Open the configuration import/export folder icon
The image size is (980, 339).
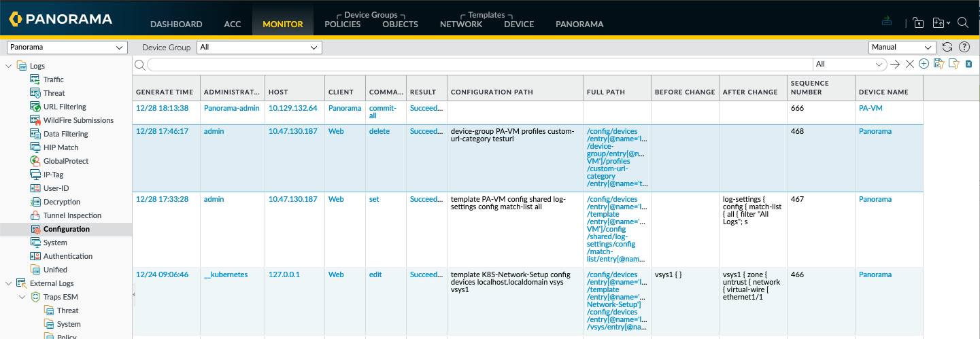[x=939, y=22]
